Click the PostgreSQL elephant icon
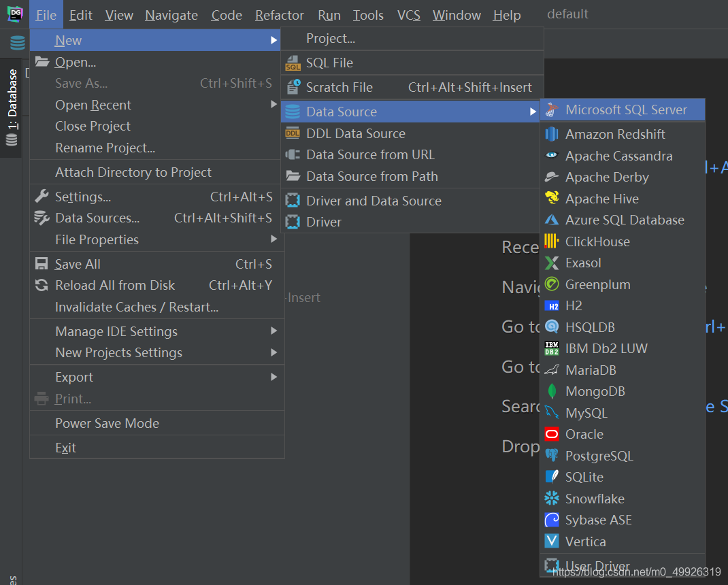The height and width of the screenshot is (585, 728). (552, 456)
